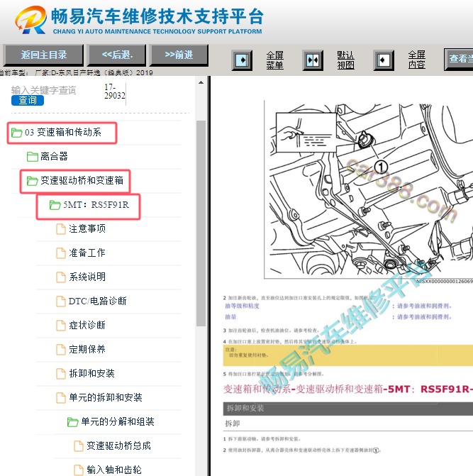Click the page icon beside 输入轴和齿轮

[x=79, y=470]
